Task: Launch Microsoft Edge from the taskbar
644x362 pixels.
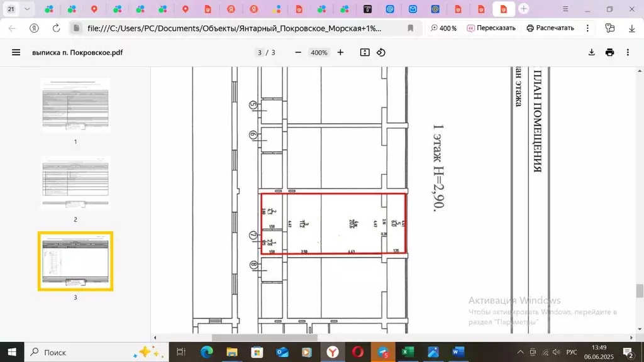Action: (x=206, y=352)
